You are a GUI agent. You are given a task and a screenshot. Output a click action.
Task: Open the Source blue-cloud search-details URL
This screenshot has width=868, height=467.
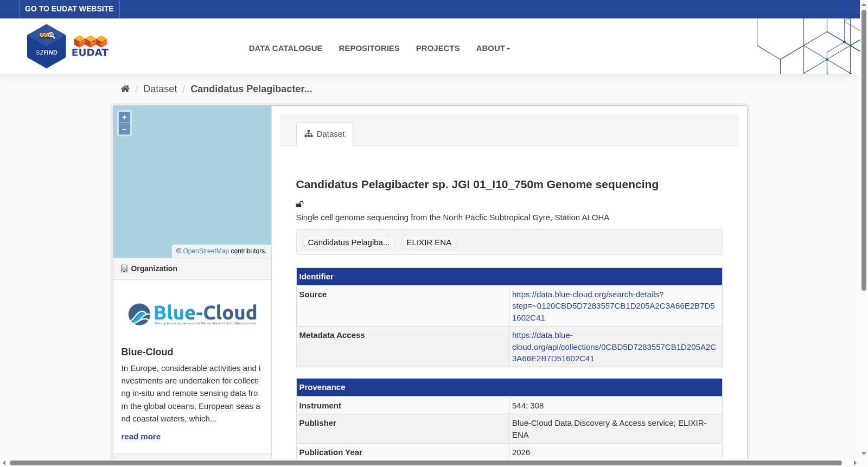tap(614, 306)
